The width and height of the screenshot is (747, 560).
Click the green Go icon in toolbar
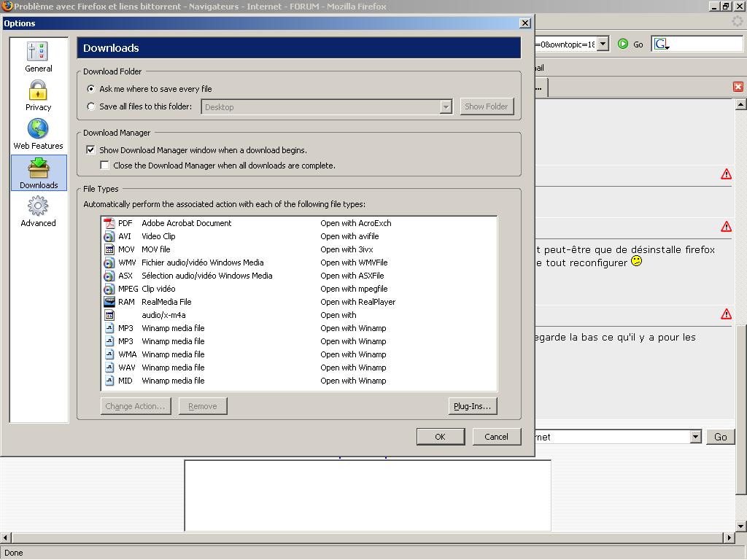point(623,44)
